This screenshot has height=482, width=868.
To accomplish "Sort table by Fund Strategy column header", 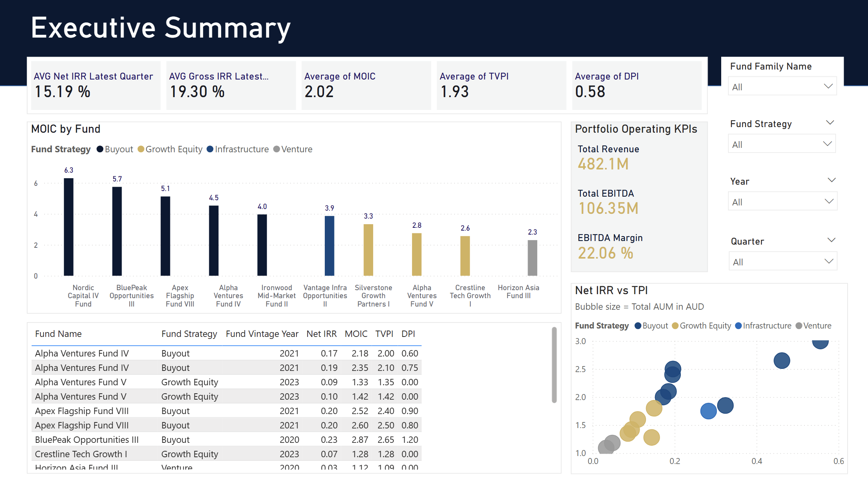I will 189,334.
